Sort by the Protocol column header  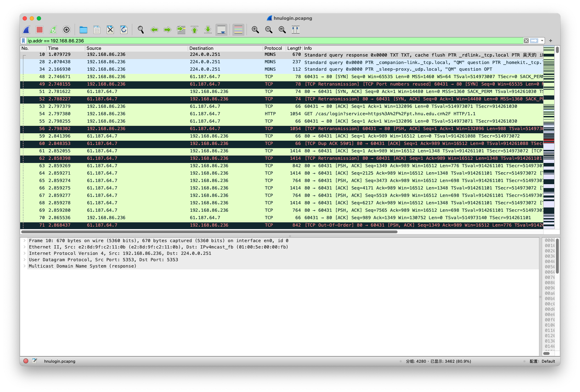[274, 48]
